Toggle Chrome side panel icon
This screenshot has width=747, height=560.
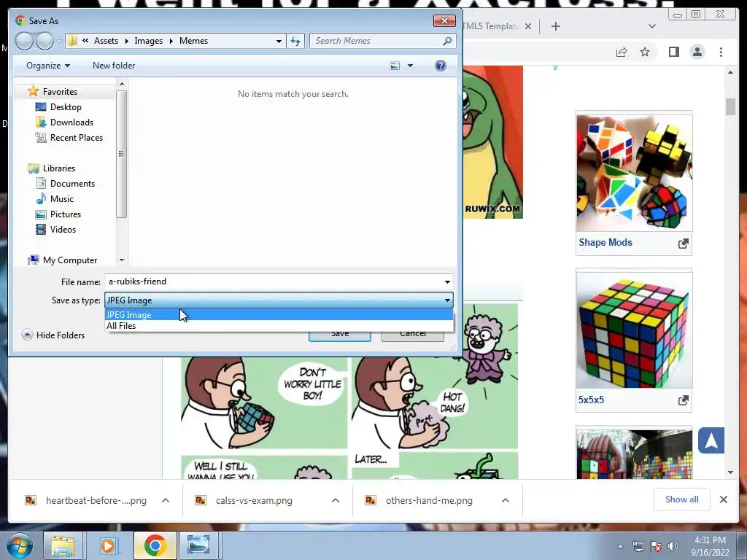[673, 52]
